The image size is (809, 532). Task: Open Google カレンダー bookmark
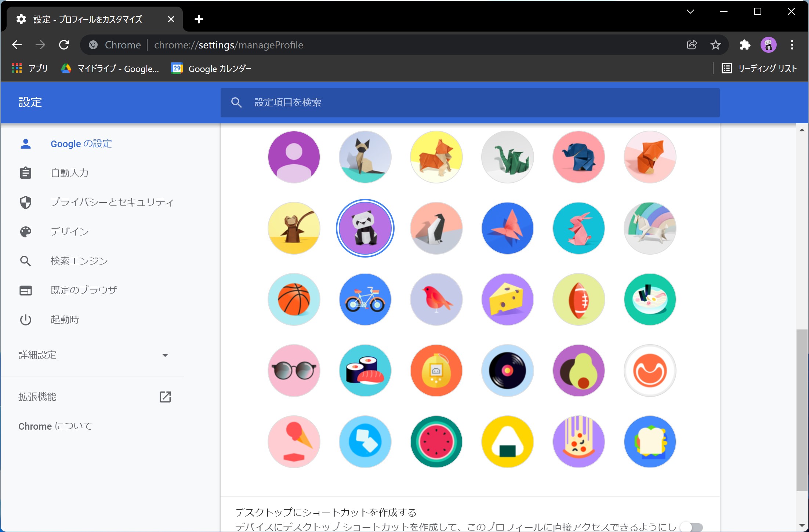coord(211,68)
